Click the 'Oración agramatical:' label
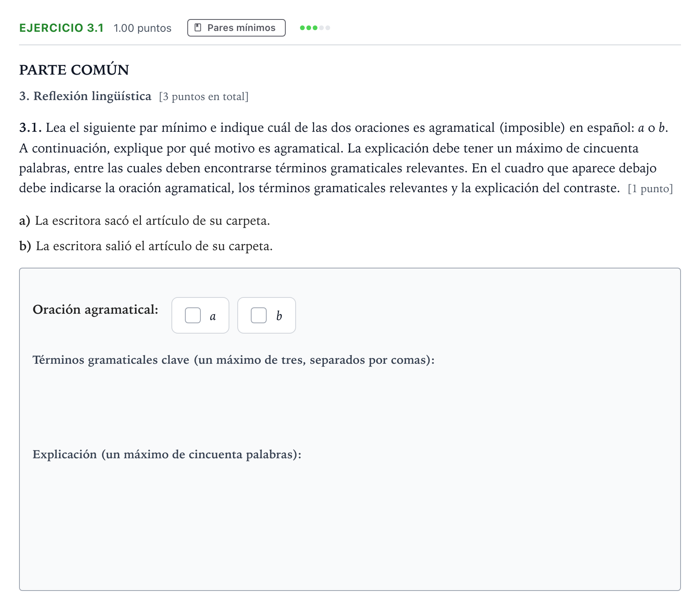 (x=96, y=310)
